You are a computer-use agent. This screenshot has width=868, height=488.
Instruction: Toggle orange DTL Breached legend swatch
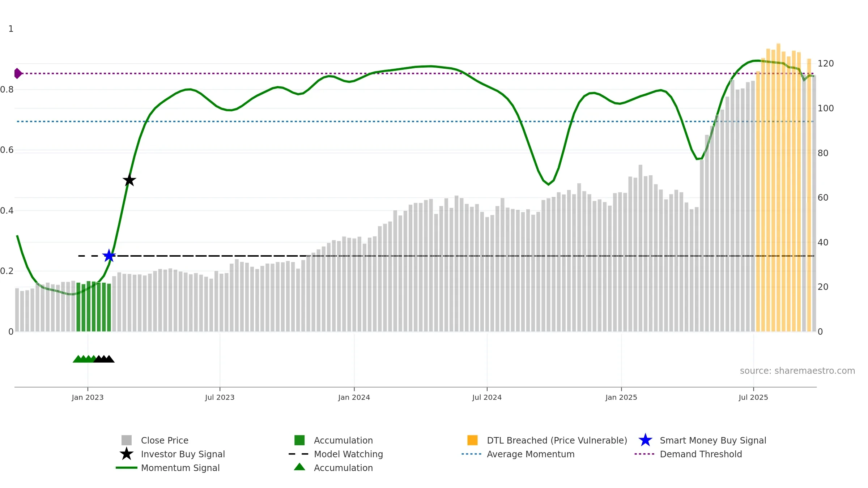coord(472,440)
